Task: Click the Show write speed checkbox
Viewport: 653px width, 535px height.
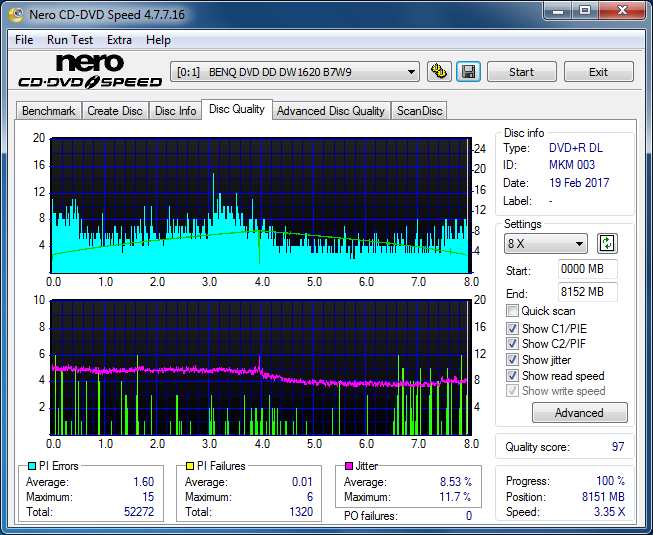Action: click(x=512, y=391)
